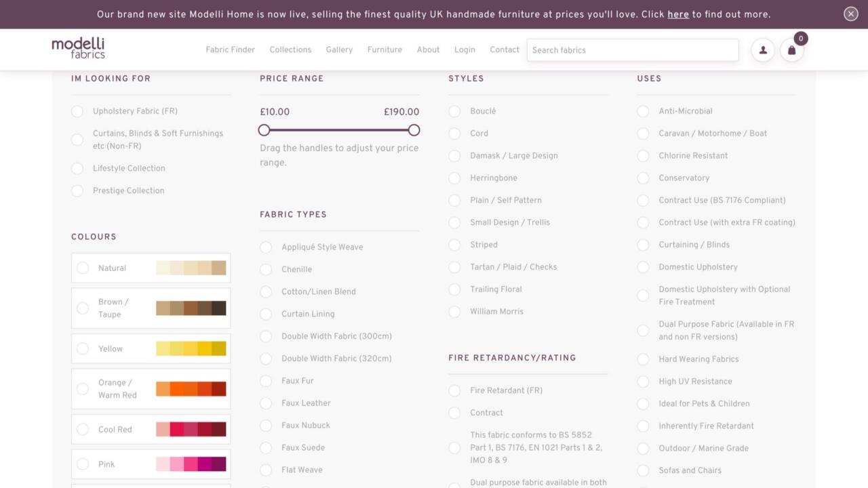Select Tartan / Plaid / Checks style
The height and width of the screenshot is (488, 868).
click(454, 267)
